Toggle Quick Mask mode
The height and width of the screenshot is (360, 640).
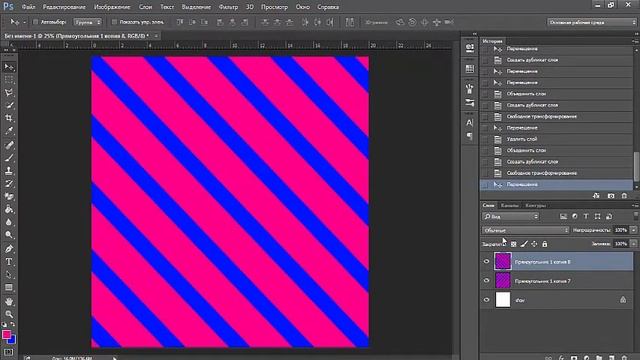pos(9,352)
